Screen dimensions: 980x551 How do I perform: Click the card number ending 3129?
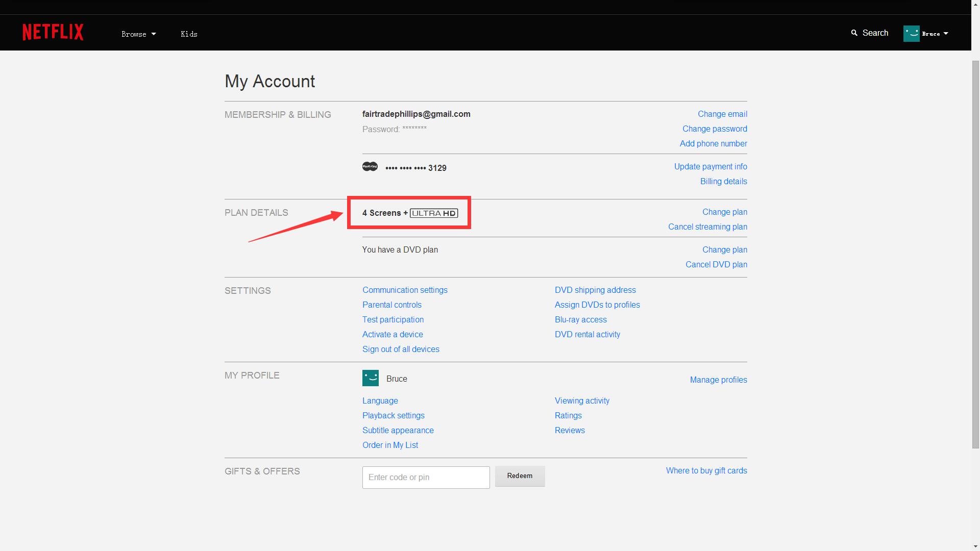coord(416,168)
